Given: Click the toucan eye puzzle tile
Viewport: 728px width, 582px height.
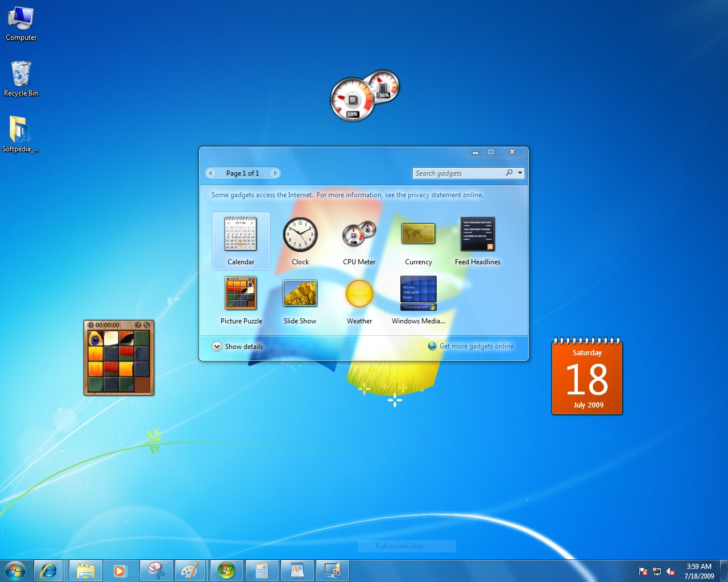Looking at the screenshot, I should (x=96, y=339).
